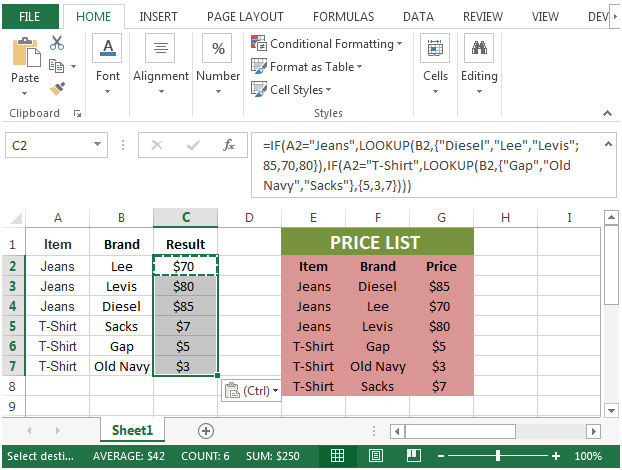Click the PRICE LIST header cell
622x470 pixels.
[x=377, y=242]
